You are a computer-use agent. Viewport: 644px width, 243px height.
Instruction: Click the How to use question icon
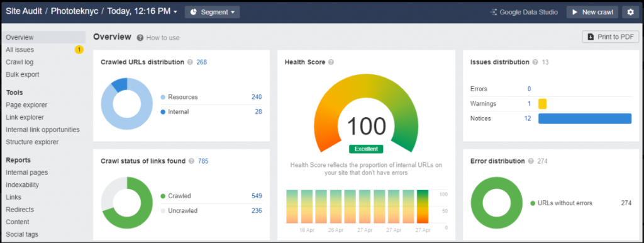pos(140,38)
